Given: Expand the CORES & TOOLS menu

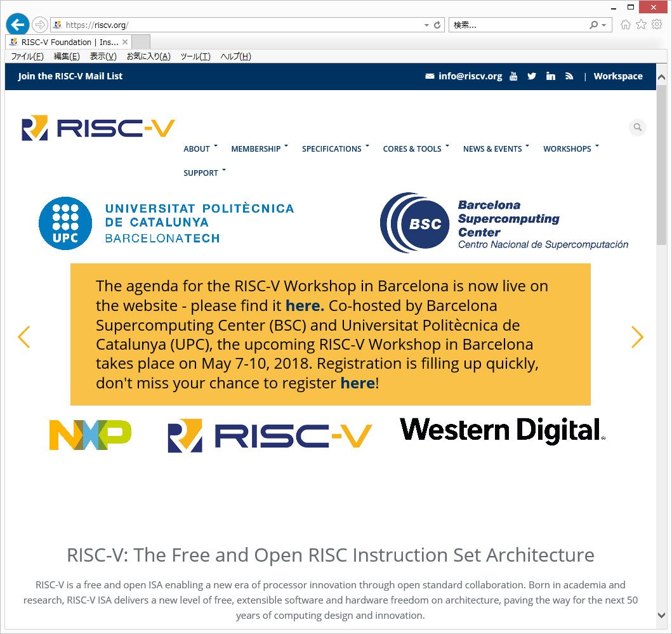Looking at the screenshot, I should click(416, 149).
